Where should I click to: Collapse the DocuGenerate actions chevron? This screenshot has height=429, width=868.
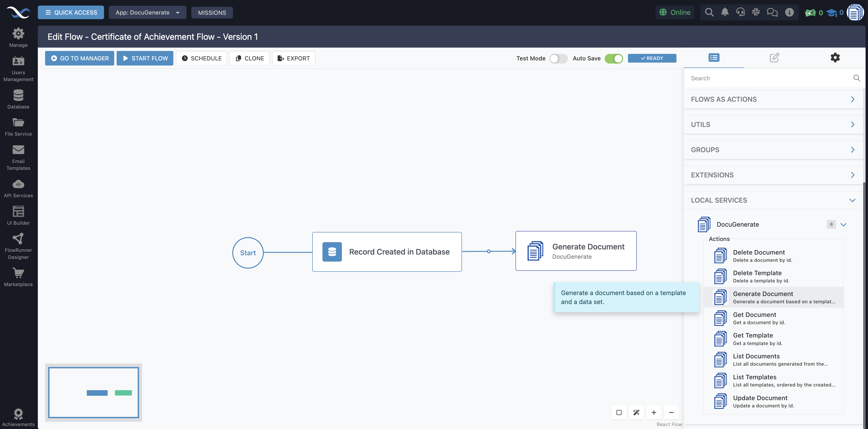click(x=844, y=224)
